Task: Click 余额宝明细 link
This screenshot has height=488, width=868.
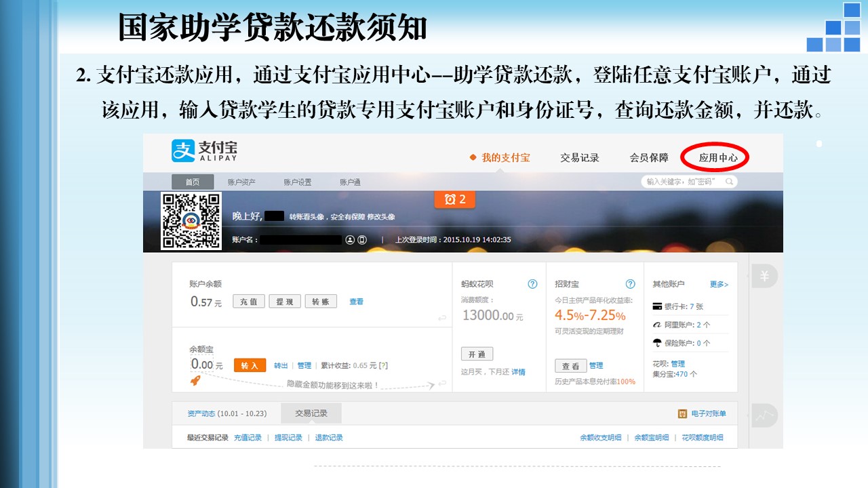Action: click(652, 438)
